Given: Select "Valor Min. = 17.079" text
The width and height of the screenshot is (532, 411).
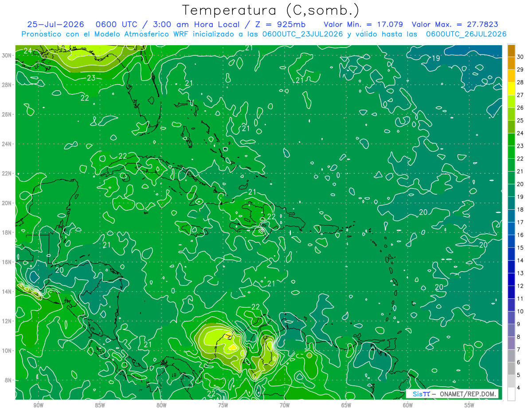Looking at the screenshot, I should 363,24.
